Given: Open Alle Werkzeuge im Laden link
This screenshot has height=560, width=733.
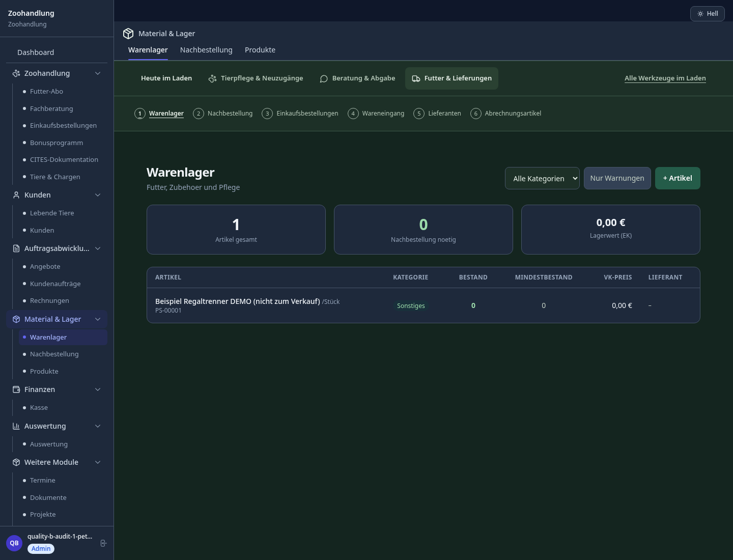Looking at the screenshot, I should 665,78.
